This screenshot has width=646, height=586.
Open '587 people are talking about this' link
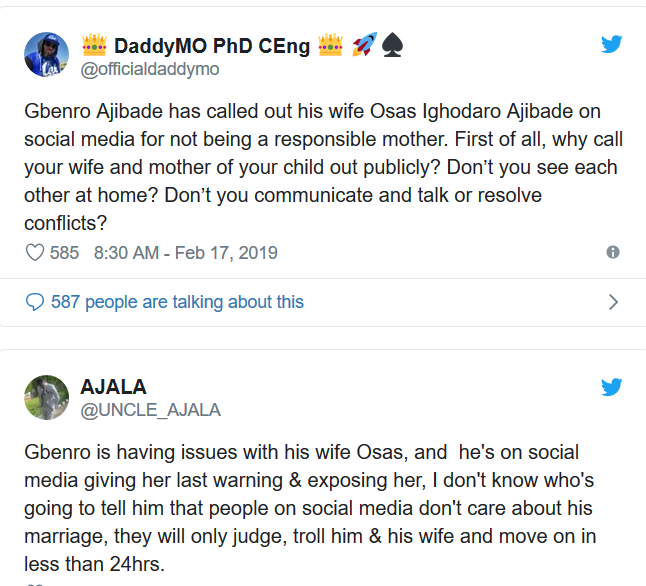point(177,302)
